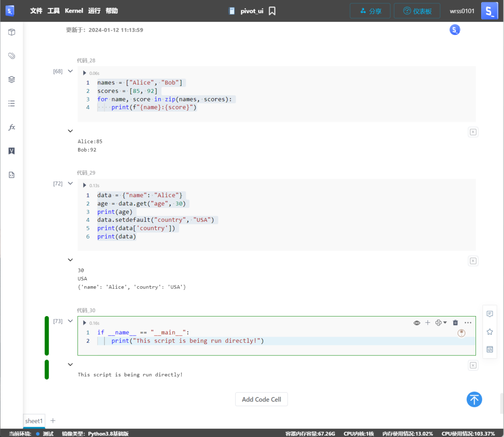This screenshot has width=504, height=437.
Task: Open the outline list icon in sidebar
Action: [x=12, y=103]
